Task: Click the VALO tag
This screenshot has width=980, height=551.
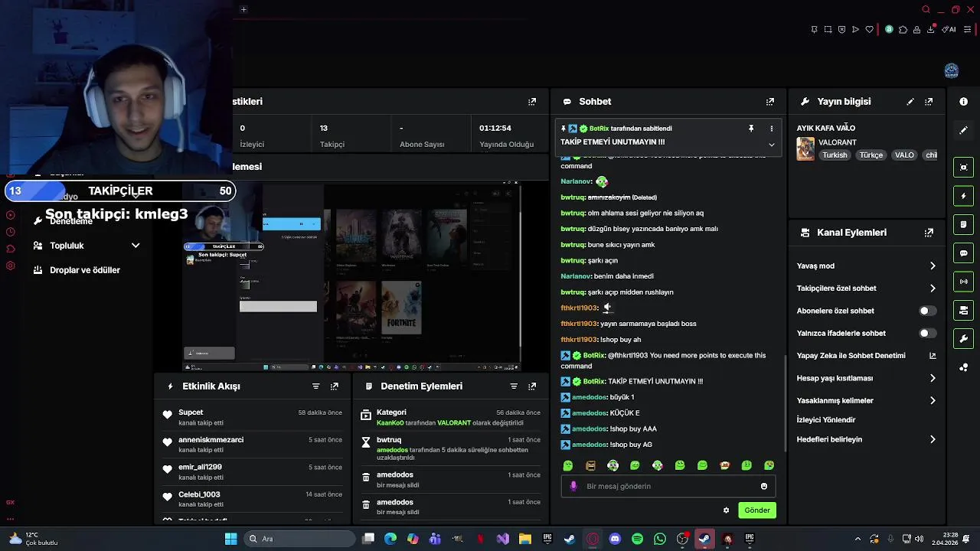Action: pos(904,155)
